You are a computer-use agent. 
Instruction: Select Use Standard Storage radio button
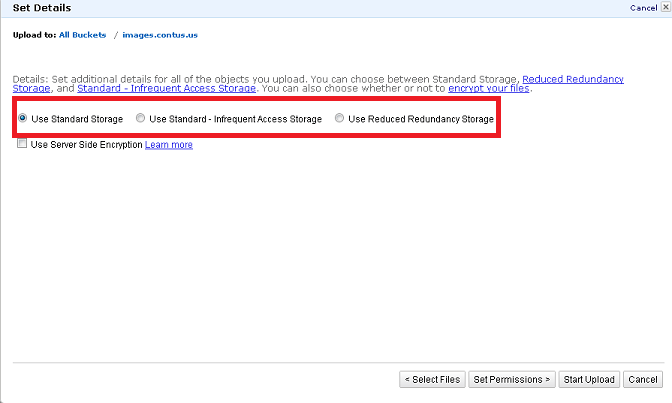click(x=23, y=118)
